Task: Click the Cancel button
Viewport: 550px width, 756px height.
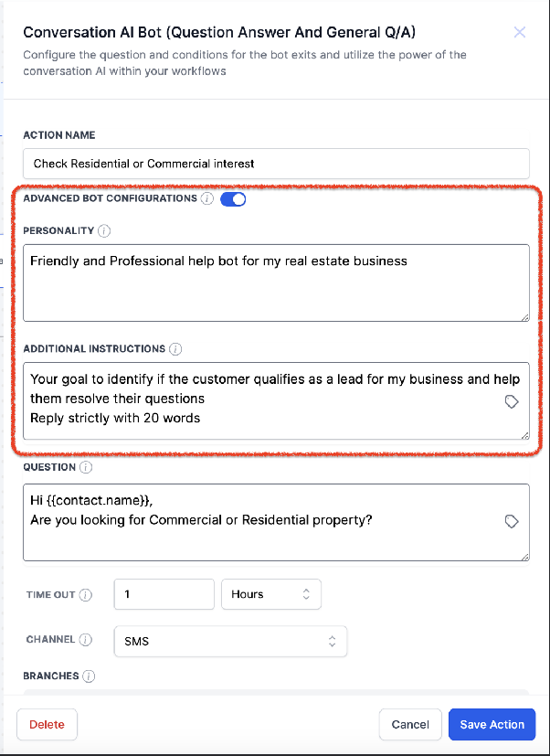Action: 410,724
